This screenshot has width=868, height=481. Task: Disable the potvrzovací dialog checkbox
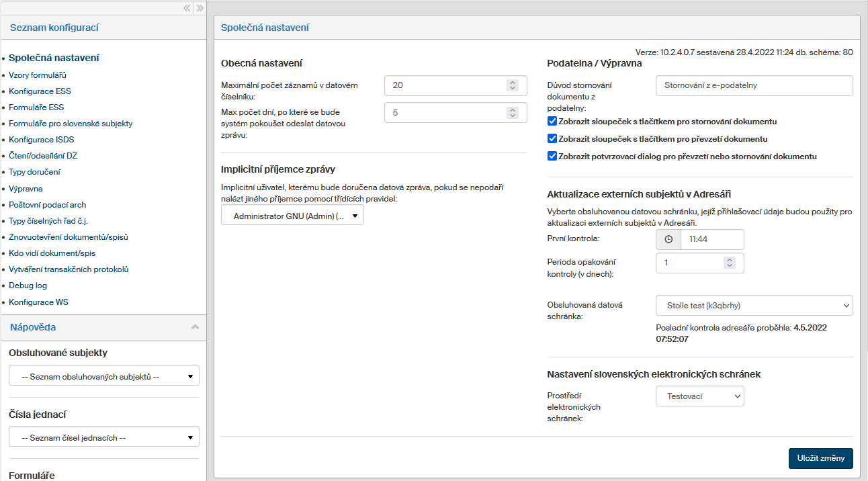click(x=552, y=157)
